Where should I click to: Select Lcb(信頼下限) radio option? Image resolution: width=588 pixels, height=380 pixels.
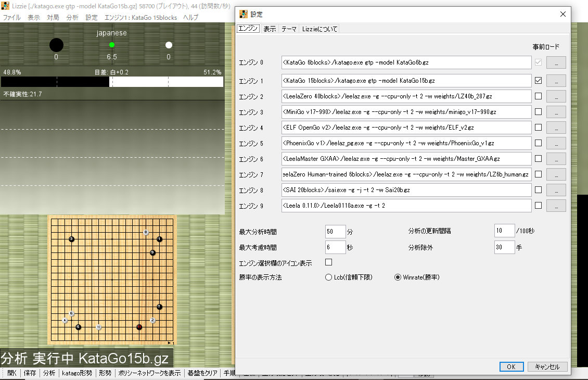tap(328, 277)
